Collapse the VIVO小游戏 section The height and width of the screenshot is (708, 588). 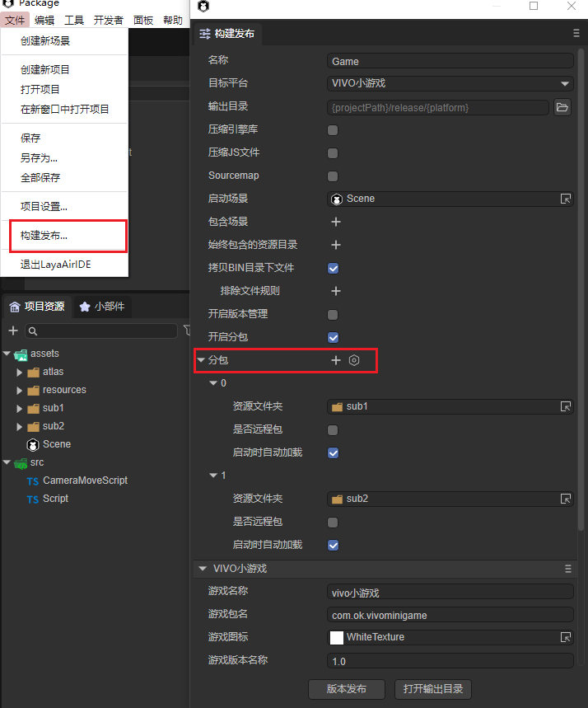[x=203, y=569]
